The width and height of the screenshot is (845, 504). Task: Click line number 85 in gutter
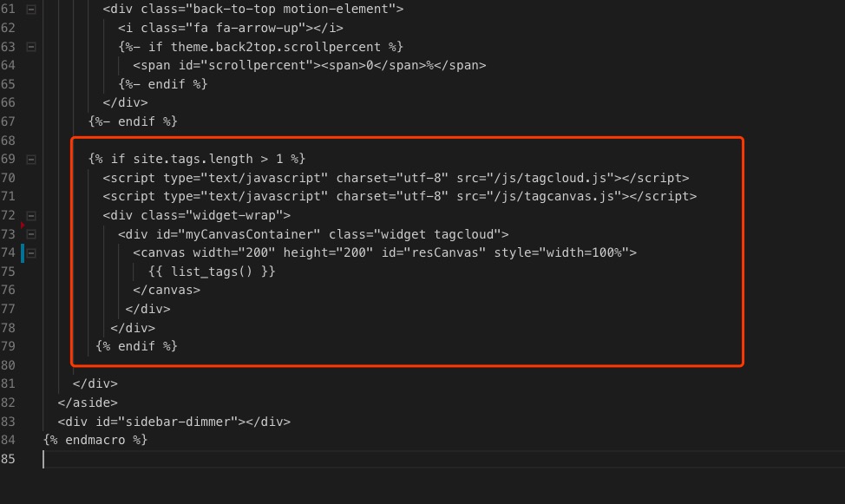9,459
